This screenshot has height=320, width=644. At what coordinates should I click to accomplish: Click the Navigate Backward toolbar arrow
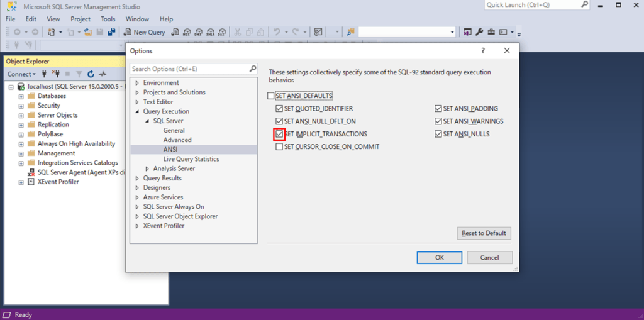(x=17, y=32)
